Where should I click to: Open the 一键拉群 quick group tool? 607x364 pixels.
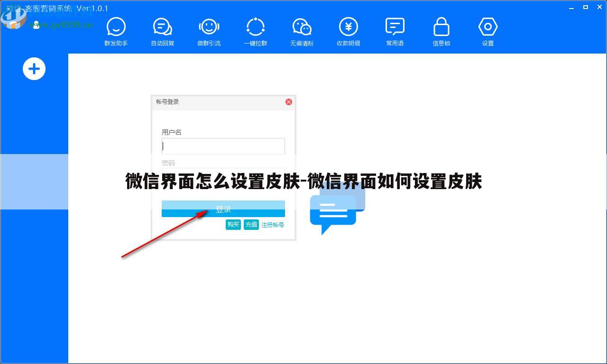256,32
